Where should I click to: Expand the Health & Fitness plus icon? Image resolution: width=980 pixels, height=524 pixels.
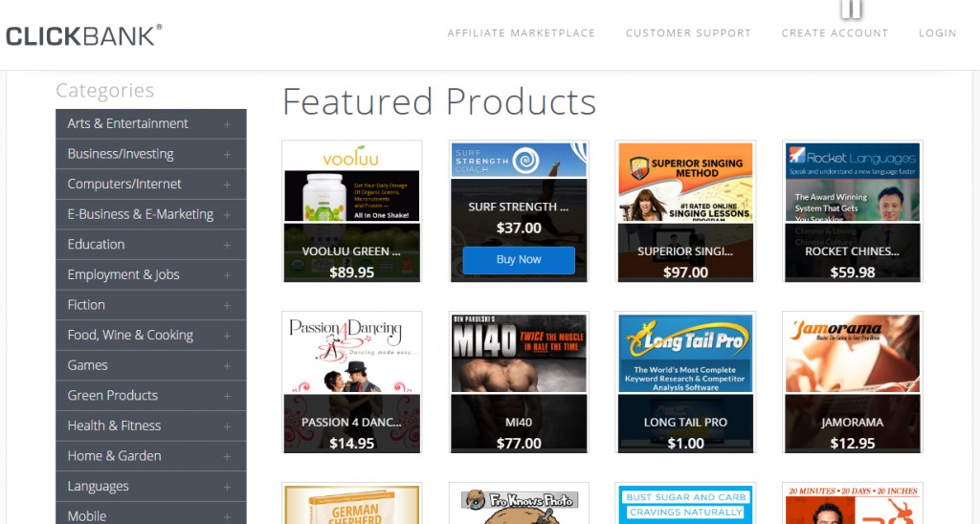(x=227, y=426)
